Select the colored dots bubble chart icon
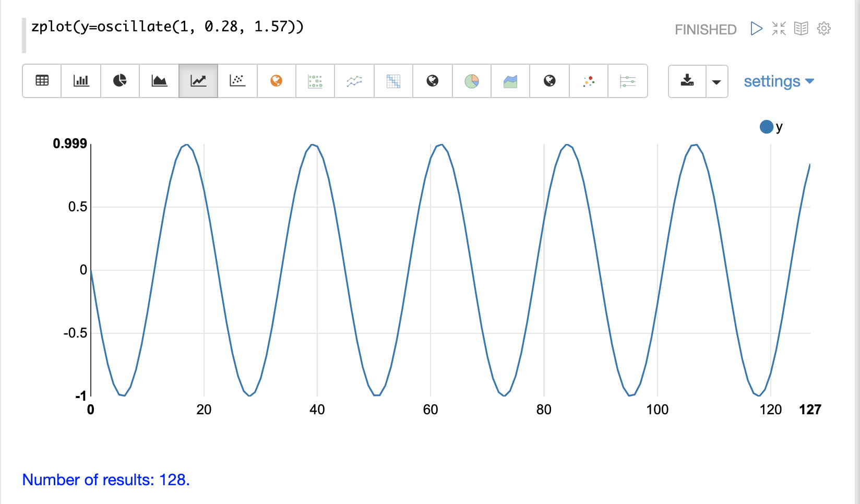The width and height of the screenshot is (860, 504). (x=589, y=81)
